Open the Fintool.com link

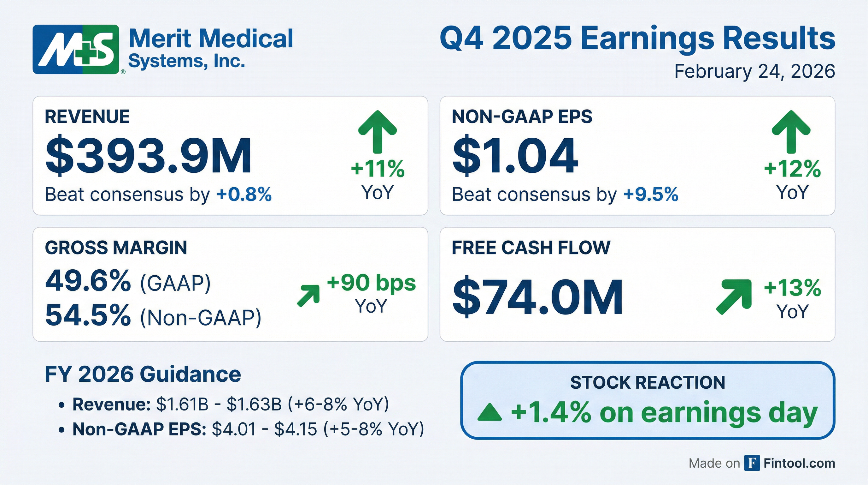[x=799, y=464]
